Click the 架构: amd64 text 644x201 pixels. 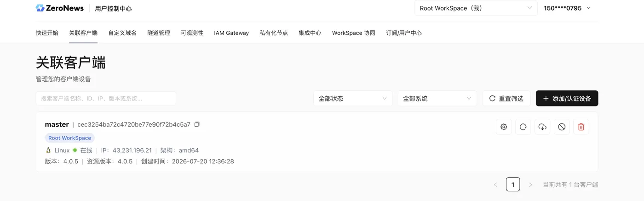tap(179, 150)
